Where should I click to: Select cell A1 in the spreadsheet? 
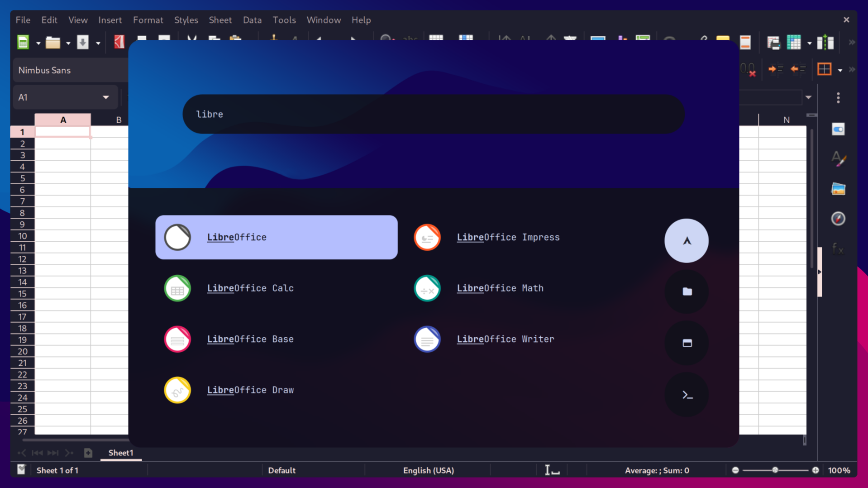[63, 132]
